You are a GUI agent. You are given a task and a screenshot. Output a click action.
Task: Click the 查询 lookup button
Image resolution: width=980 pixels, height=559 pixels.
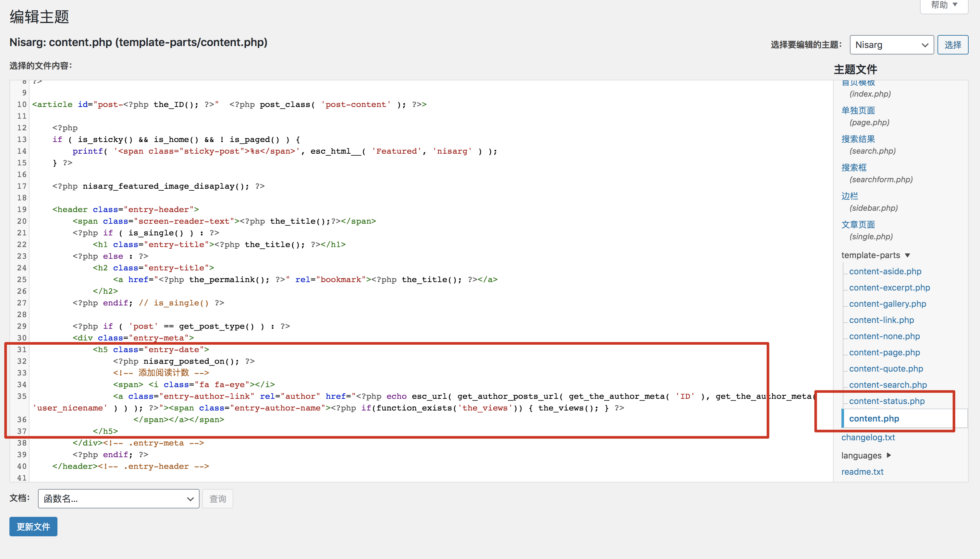point(217,498)
